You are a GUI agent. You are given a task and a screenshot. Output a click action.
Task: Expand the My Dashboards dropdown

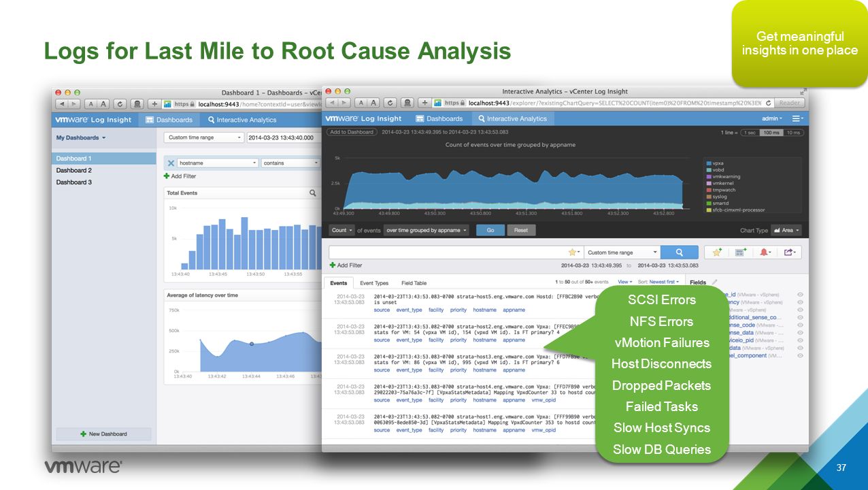coord(81,137)
